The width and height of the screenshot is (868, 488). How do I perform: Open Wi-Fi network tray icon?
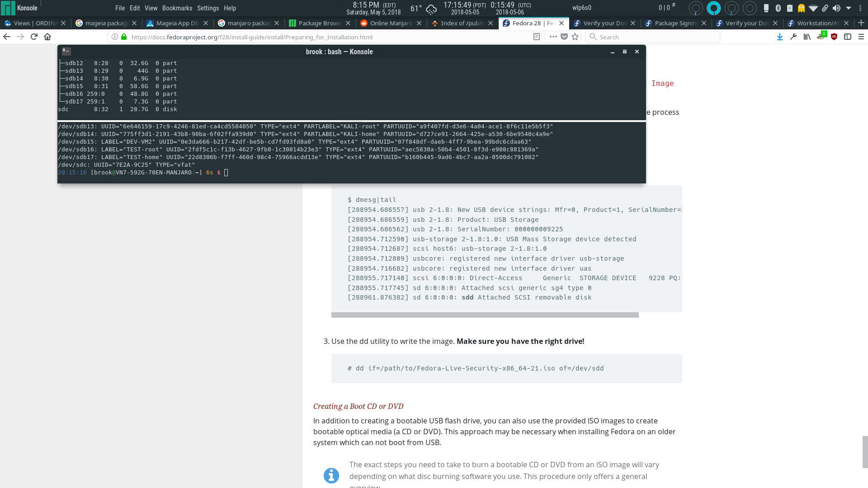tap(813, 8)
